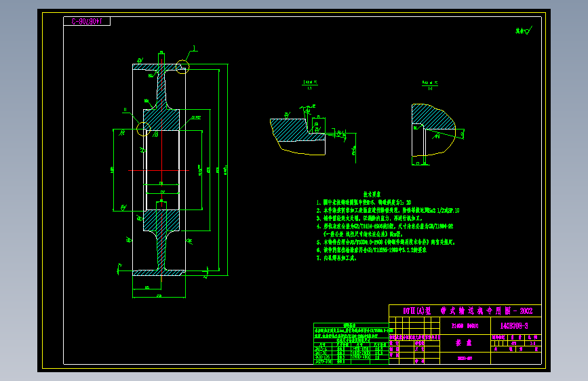
Task: Click the surface roughness symbol at top-right corner
Action: click(524, 31)
